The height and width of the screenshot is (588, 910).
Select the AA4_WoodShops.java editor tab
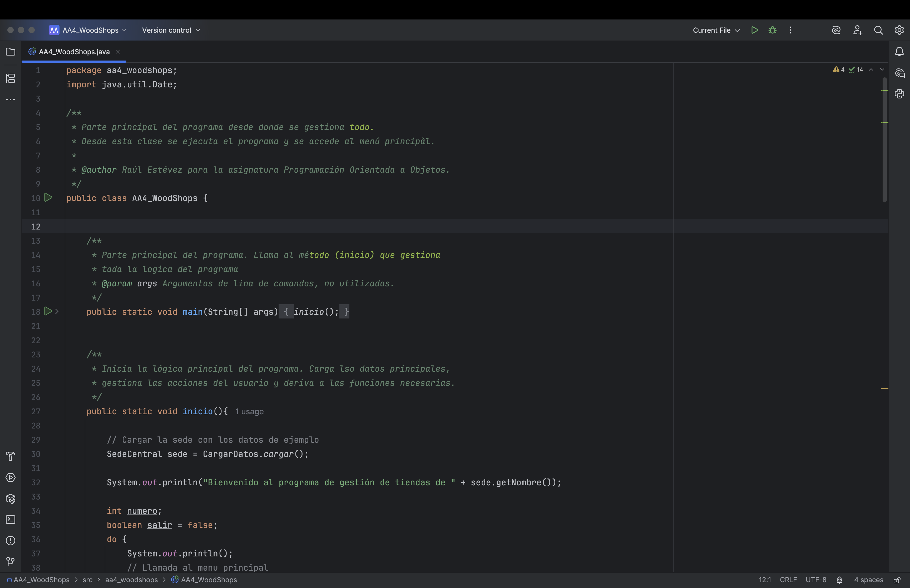74,52
